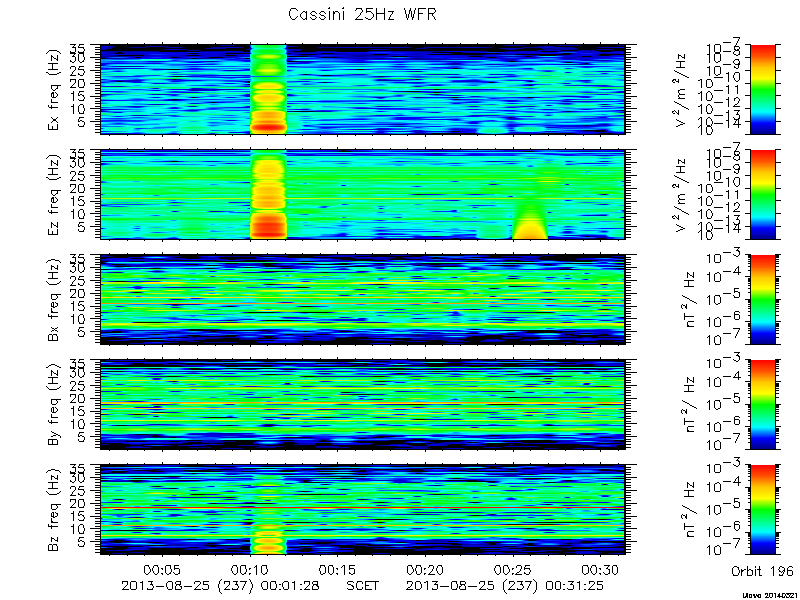Click the 00:20 time axis label
800x600 pixels.
[425, 570]
